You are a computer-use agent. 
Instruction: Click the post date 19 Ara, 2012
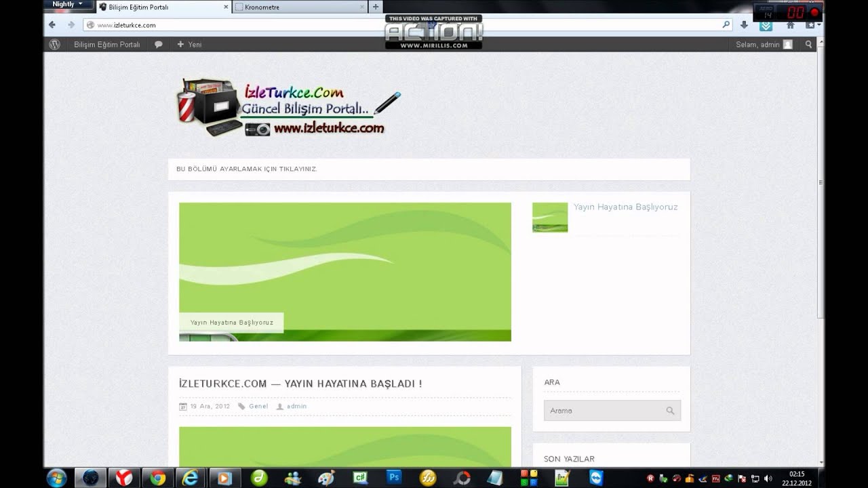210,407
